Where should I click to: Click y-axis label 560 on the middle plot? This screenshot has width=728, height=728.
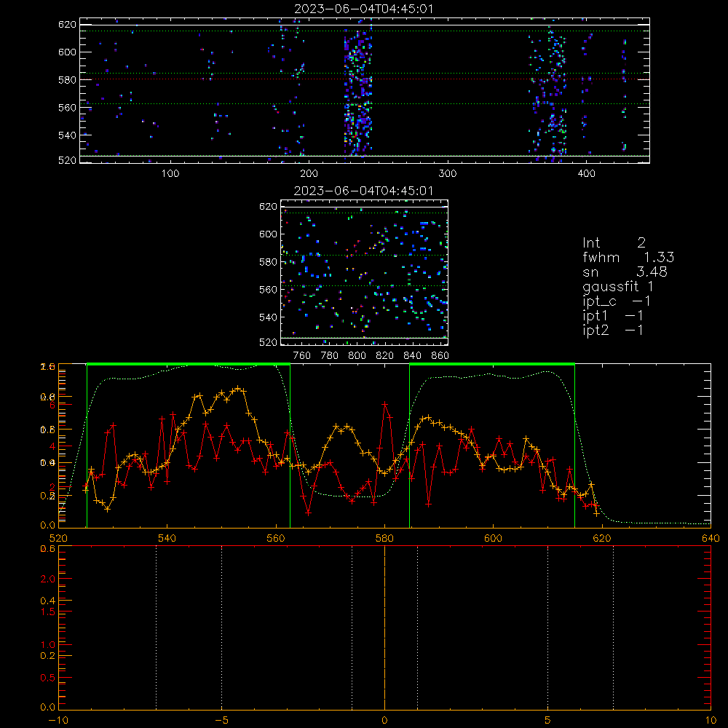tap(268, 289)
